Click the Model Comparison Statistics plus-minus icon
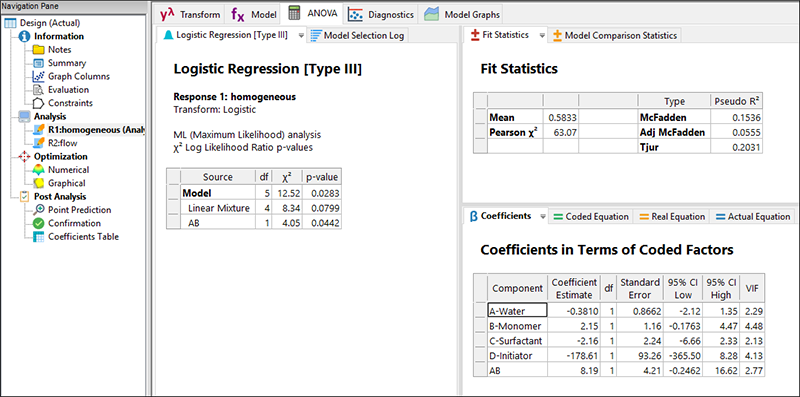800x397 pixels. click(557, 35)
